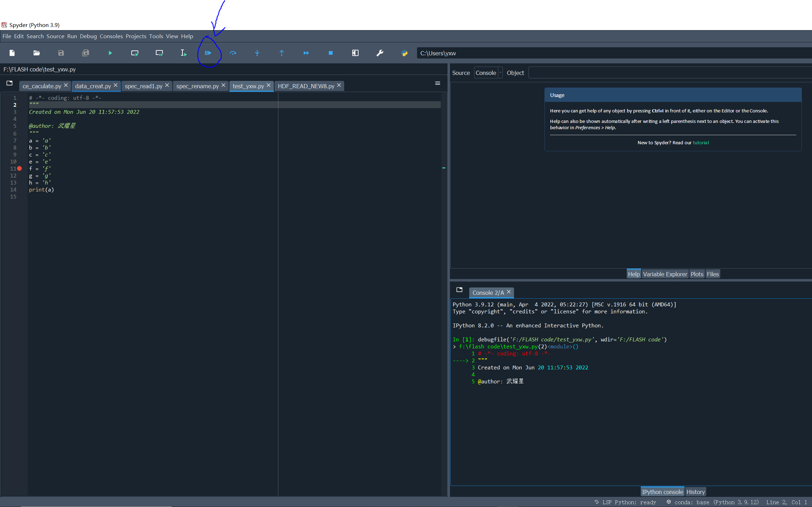Start debugging with the circled debug icon
The width and height of the screenshot is (812, 507).
pos(208,53)
